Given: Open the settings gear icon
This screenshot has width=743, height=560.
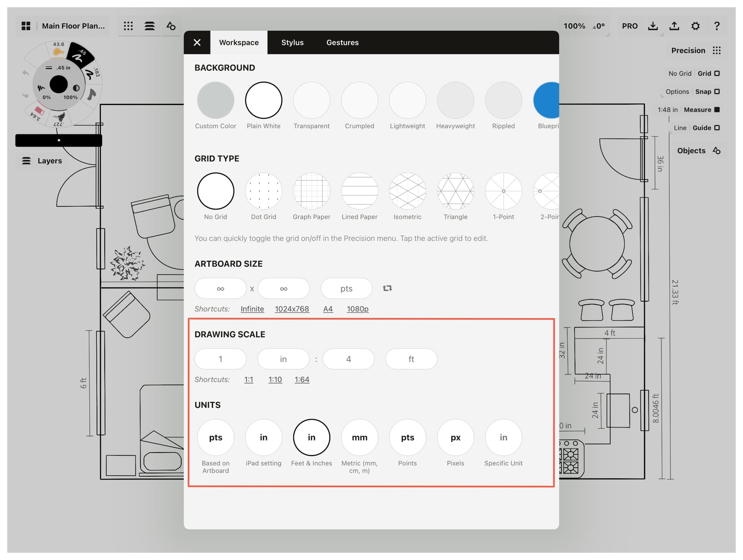Looking at the screenshot, I should (695, 26).
